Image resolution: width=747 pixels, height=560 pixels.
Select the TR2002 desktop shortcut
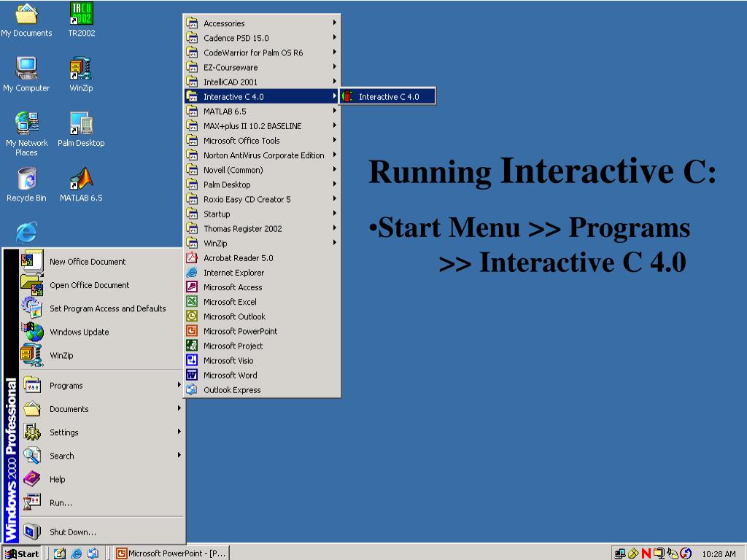pyautogui.click(x=82, y=20)
